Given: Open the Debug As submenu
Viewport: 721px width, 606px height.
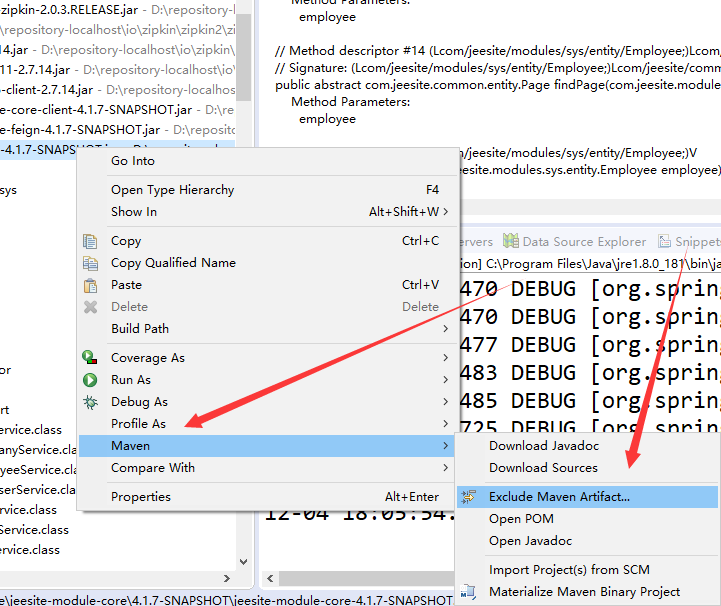Looking at the screenshot, I should (x=269, y=402).
